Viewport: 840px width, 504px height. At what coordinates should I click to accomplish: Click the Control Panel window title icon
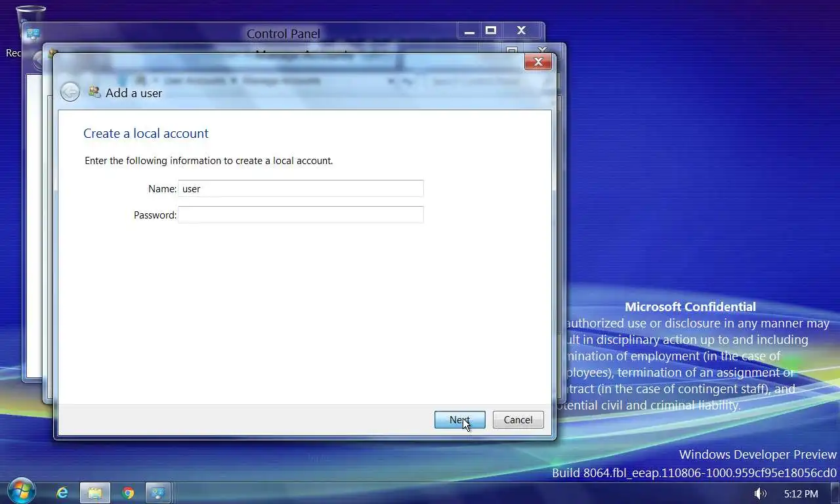[33, 33]
